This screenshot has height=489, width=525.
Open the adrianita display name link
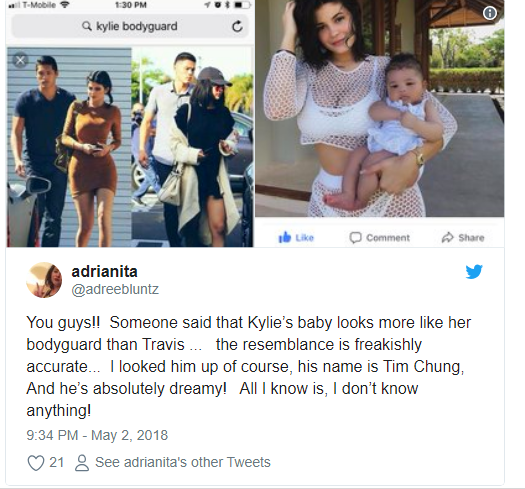point(104,272)
